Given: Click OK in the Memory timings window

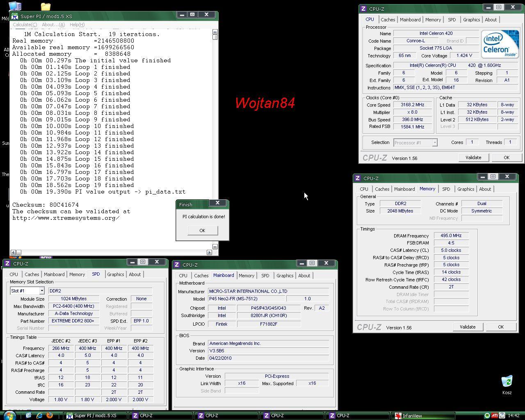Looking at the screenshot, I should 501,327.
